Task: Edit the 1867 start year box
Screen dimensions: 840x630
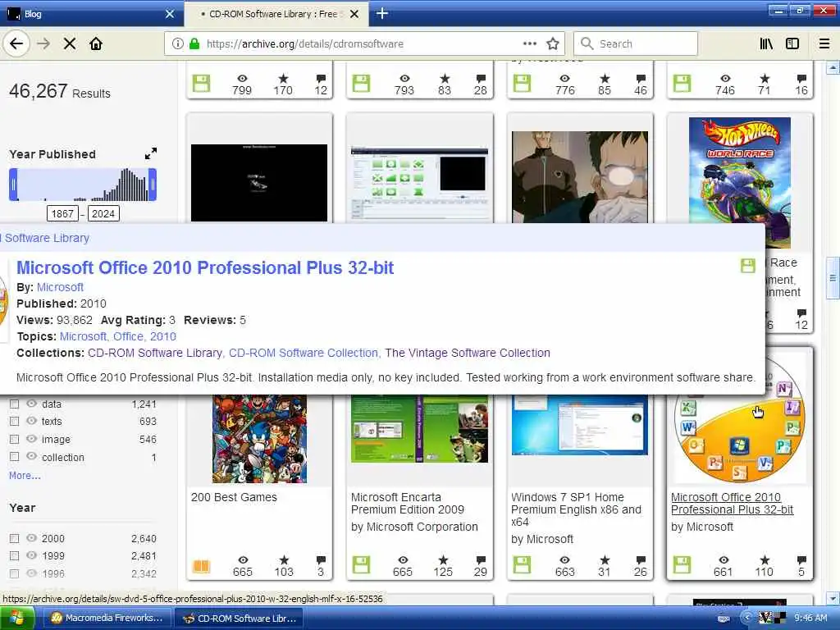Action: pos(62,214)
